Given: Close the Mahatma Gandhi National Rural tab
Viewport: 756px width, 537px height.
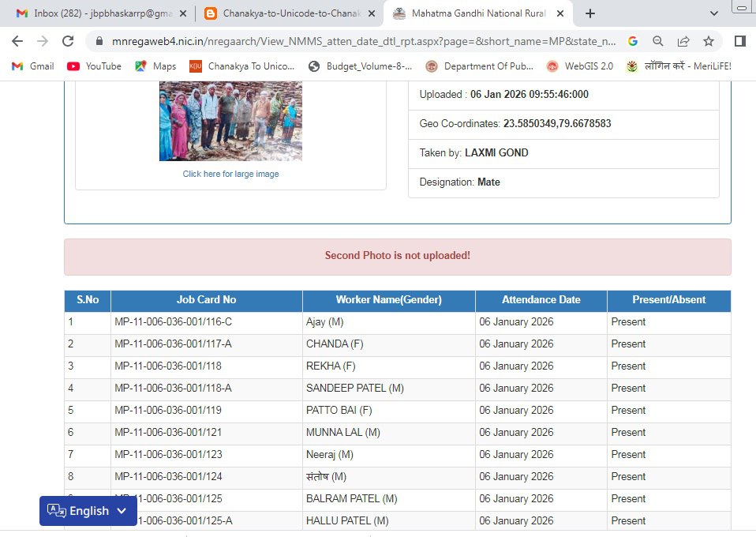Looking at the screenshot, I should click(560, 13).
